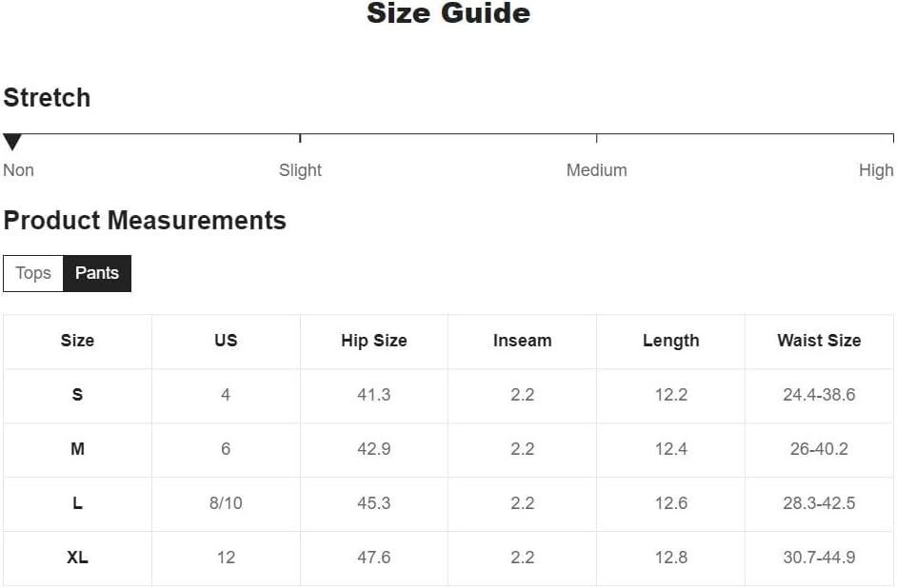Select the Pants tab
The image size is (897, 588).
coord(97,273)
